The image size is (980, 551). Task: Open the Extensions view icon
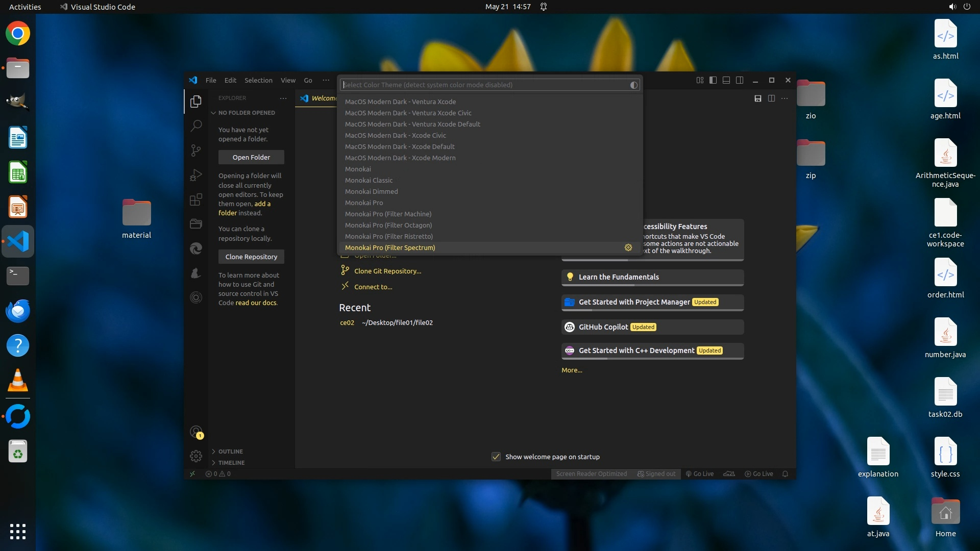196,199
